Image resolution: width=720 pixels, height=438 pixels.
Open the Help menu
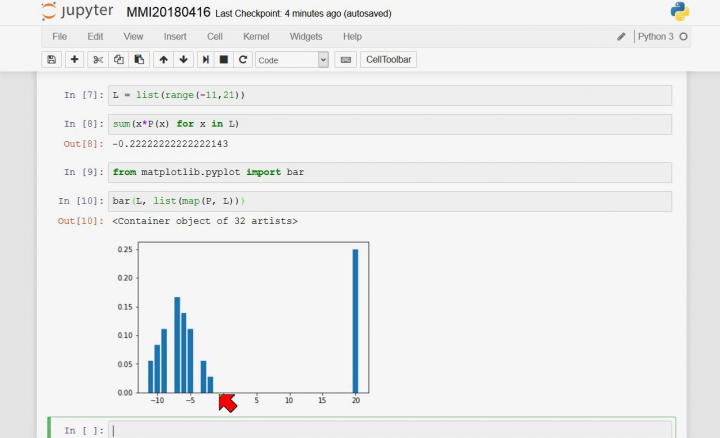click(x=352, y=37)
